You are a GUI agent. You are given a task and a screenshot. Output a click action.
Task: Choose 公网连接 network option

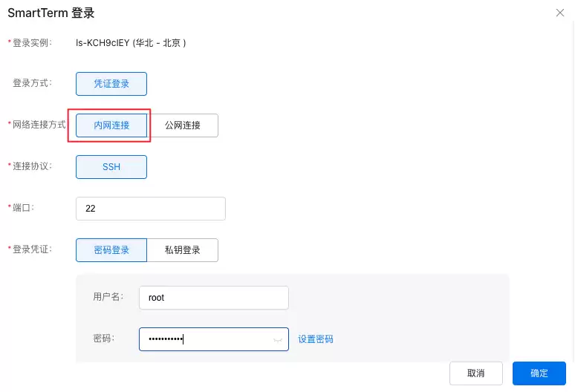[x=183, y=125]
